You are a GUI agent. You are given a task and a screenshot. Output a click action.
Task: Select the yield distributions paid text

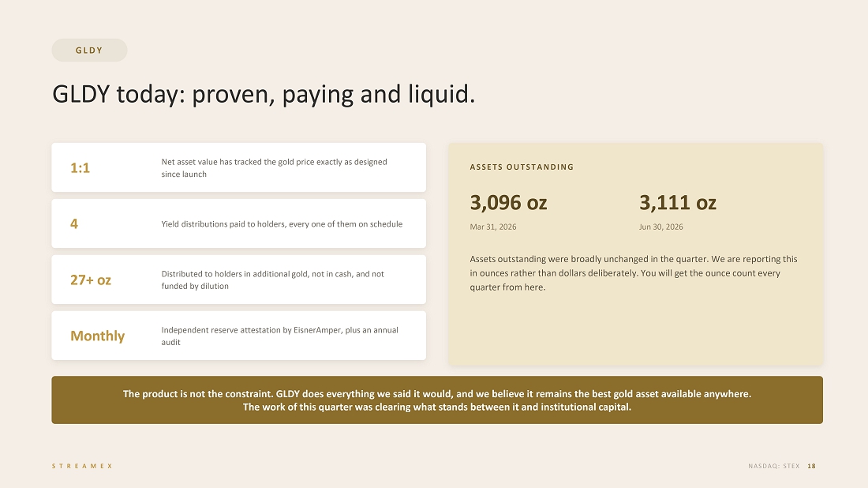(x=282, y=223)
